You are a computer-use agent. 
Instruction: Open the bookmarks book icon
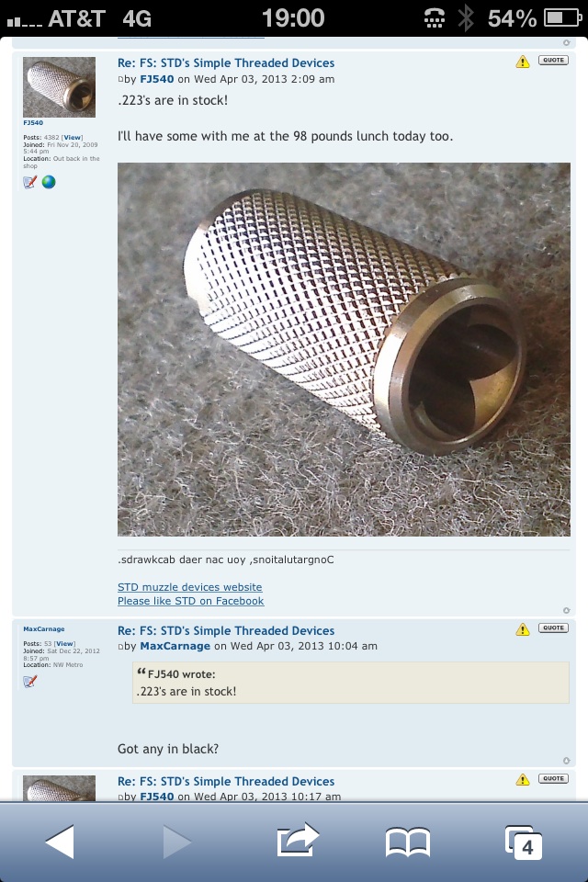[407, 842]
